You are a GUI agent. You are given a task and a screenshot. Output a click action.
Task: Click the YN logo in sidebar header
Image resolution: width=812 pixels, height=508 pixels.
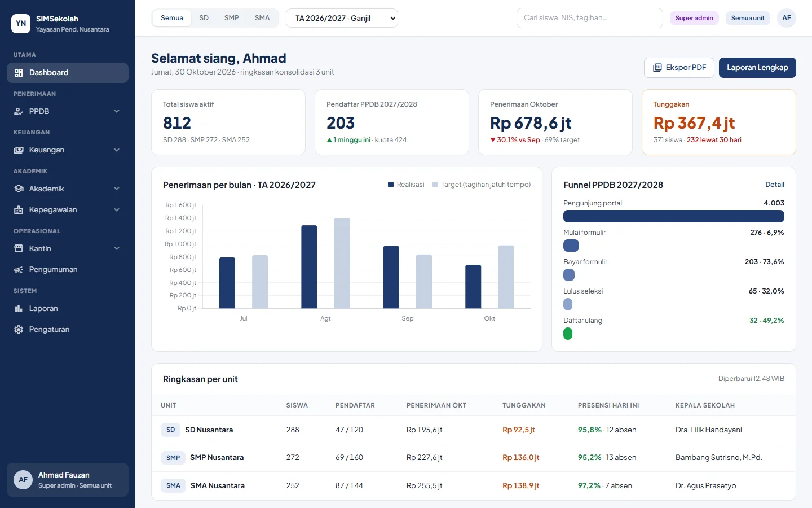point(21,24)
